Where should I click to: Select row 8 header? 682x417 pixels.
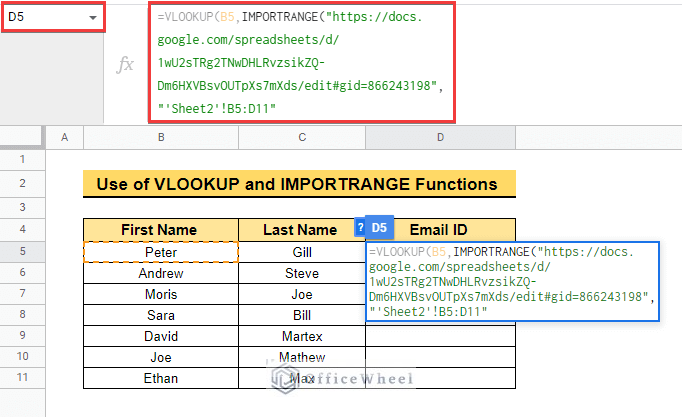click(22, 314)
